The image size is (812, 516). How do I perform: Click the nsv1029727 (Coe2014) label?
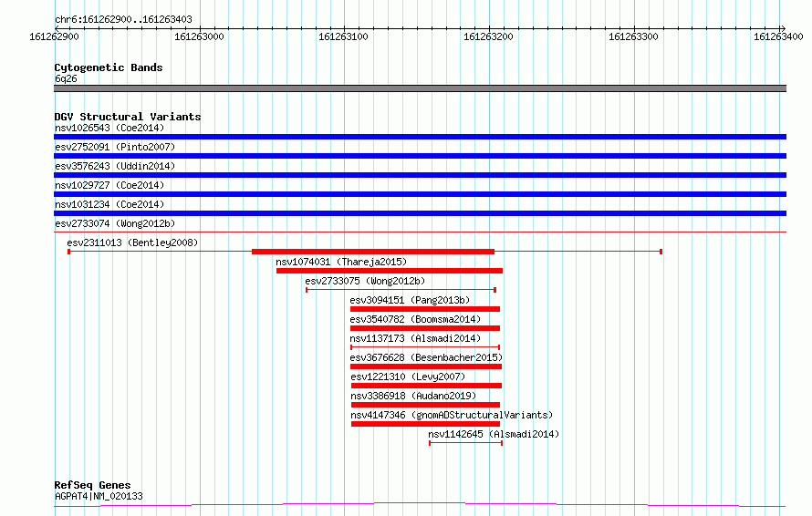click(x=109, y=185)
